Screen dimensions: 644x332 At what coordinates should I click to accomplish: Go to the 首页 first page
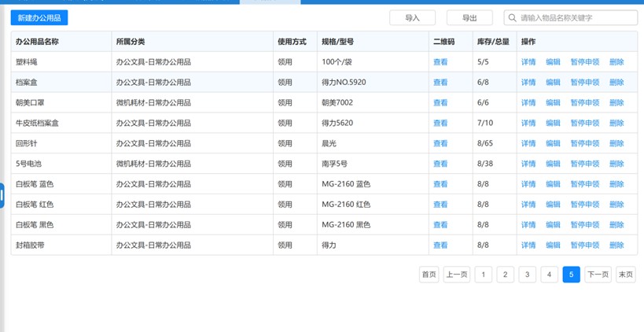[429, 275]
